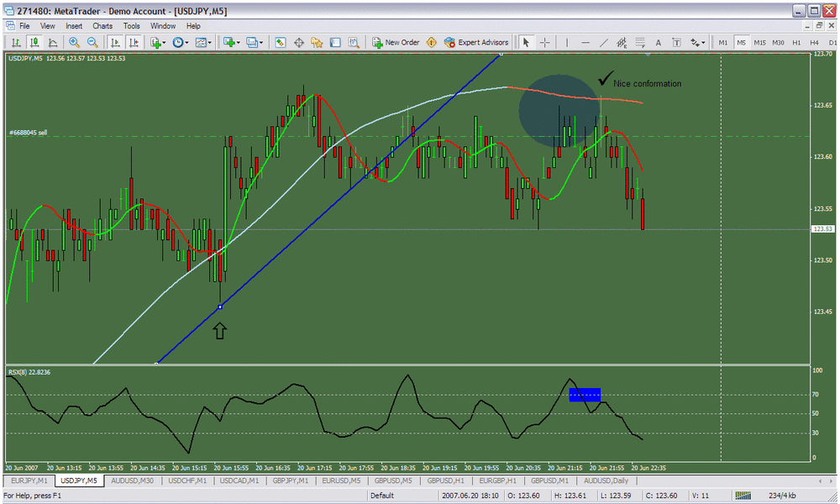
Task: Click the Default profile in status bar
Action: pyautogui.click(x=382, y=496)
